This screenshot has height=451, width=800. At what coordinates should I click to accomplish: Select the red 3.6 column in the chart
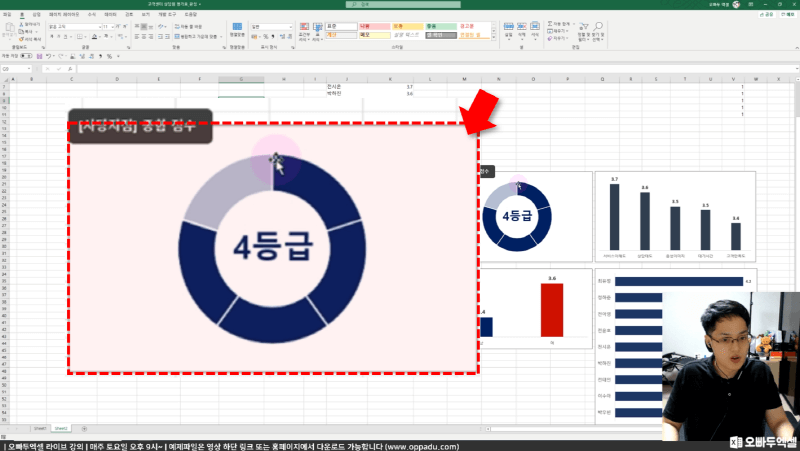(x=552, y=310)
